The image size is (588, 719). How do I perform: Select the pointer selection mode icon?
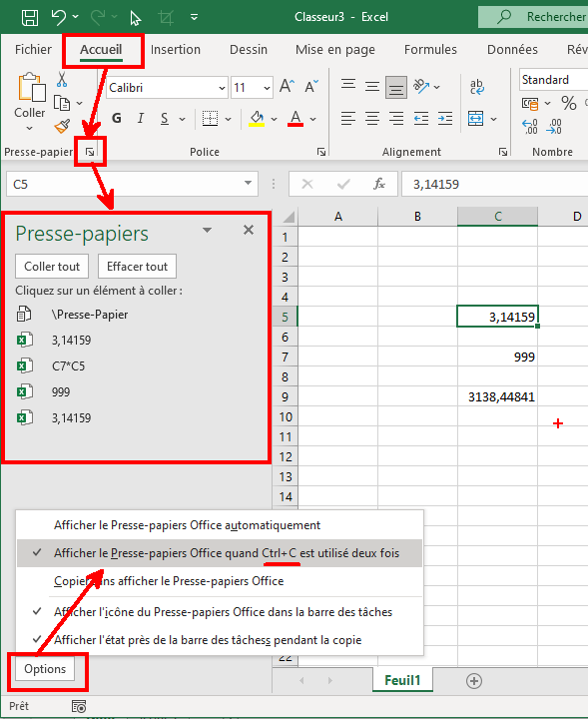point(135,18)
